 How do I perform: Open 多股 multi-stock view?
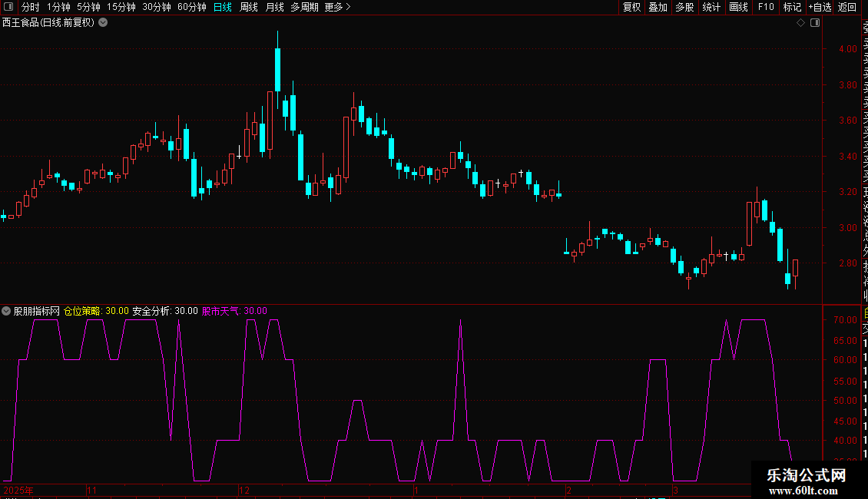pos(684,7)
